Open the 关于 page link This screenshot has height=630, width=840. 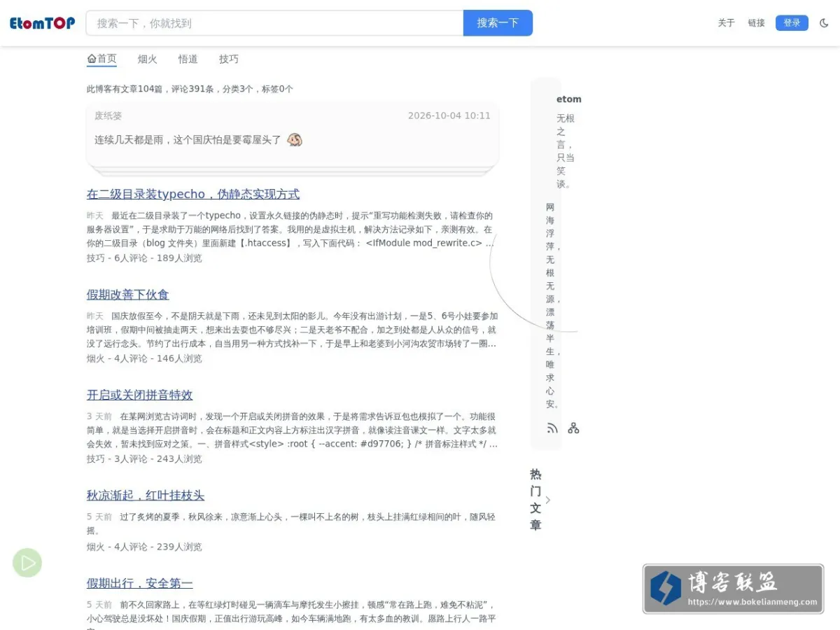(x=726, y=23)
